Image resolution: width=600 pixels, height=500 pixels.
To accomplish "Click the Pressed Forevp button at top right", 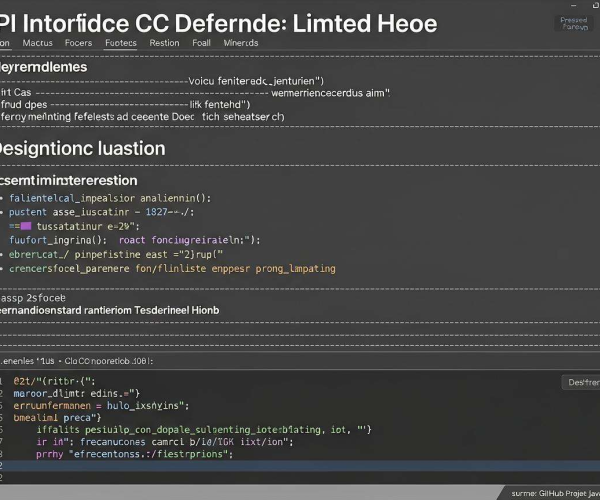I will click(574, 23).
